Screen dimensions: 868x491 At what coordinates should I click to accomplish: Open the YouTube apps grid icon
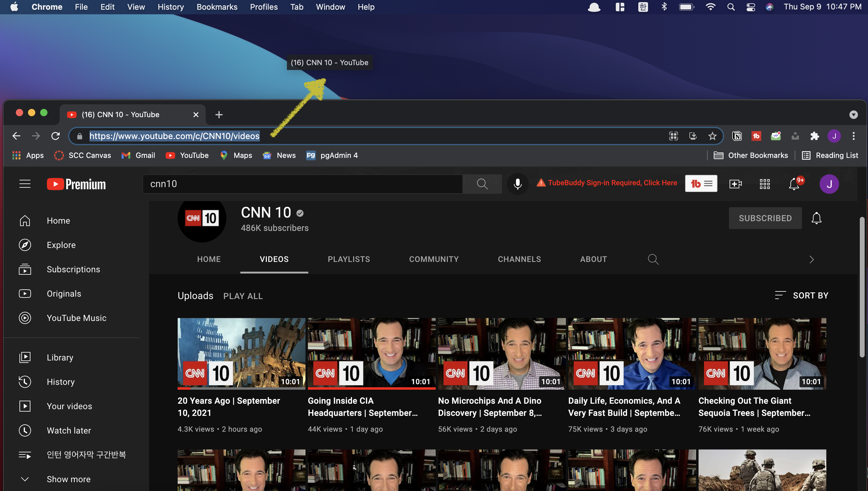(x=765, y=184)
